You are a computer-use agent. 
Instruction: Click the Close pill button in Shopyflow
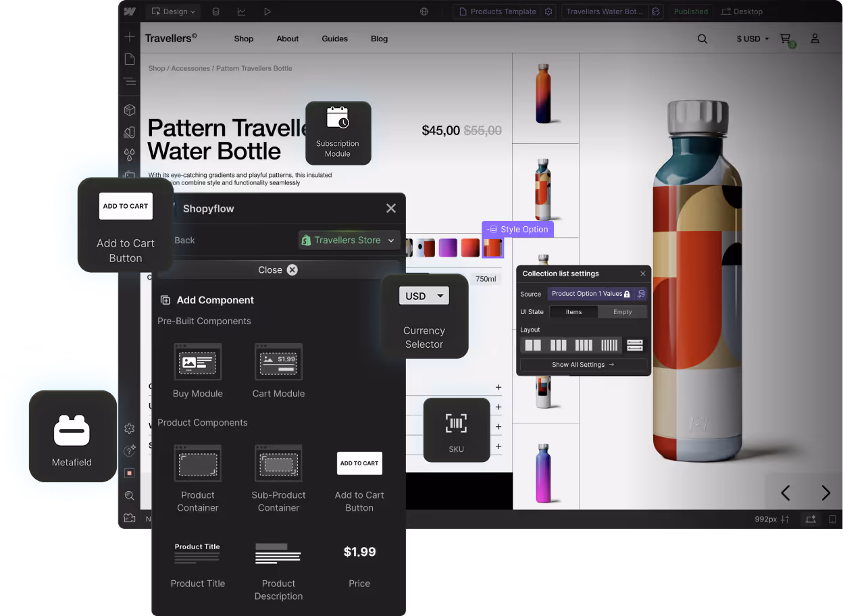[277, 269]
